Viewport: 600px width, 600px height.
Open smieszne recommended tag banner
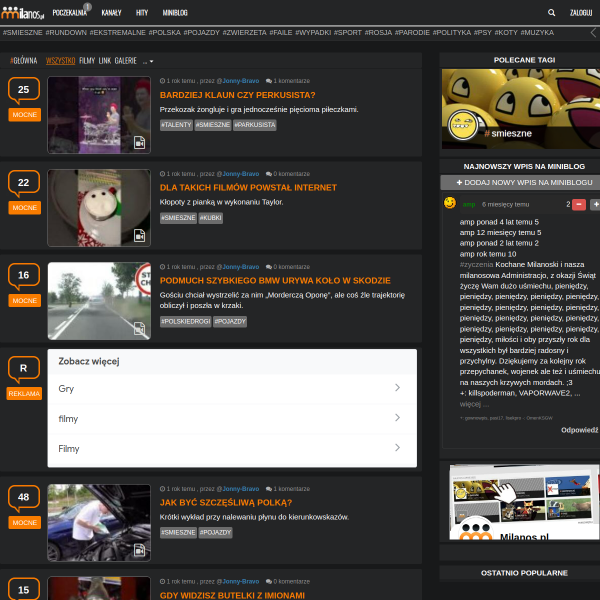click(x=521, y=109)
